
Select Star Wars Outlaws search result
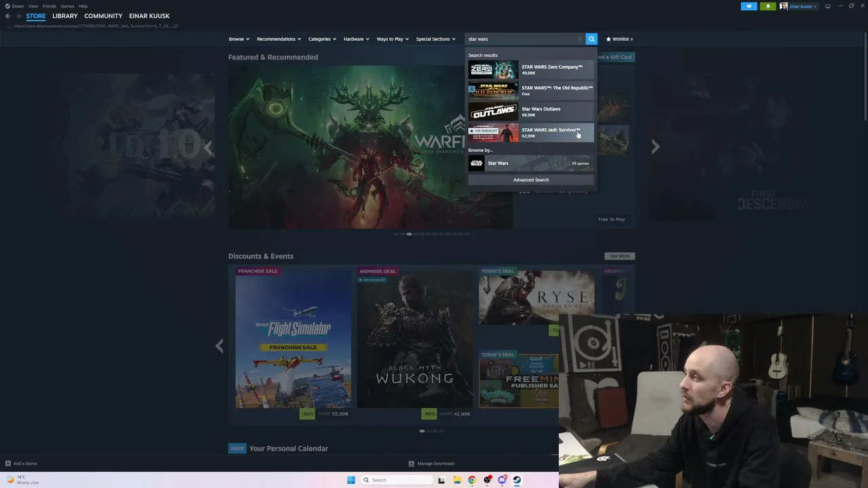[x=531, y=111]
